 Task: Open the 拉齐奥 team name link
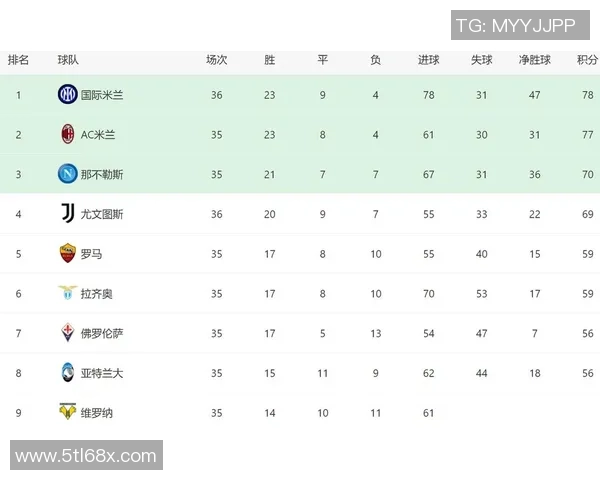coord(97,294)
